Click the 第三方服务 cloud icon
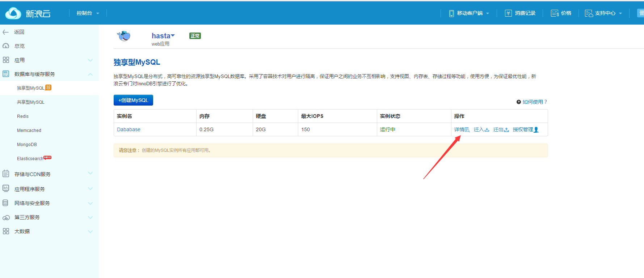 pos(6,218)
